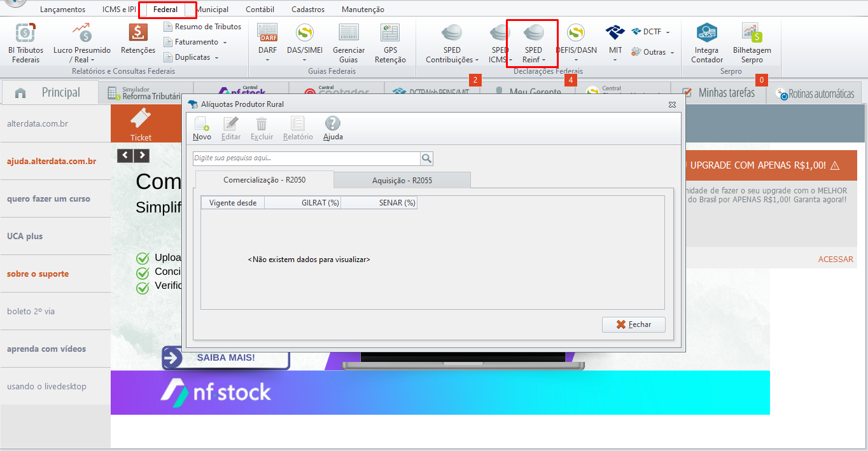
Task: Open SPED Reinf menu
Action: tap(533, 43)
